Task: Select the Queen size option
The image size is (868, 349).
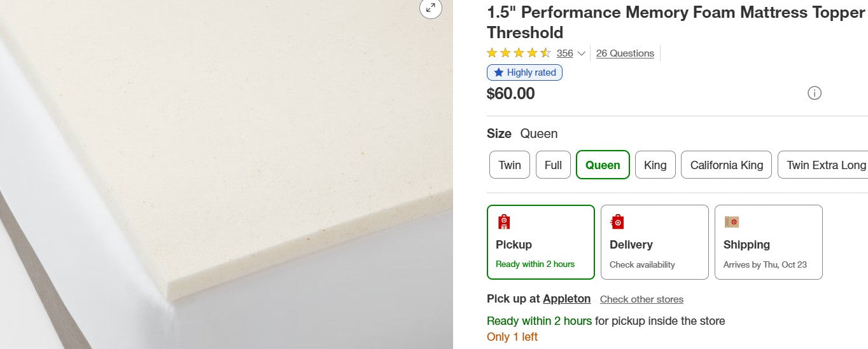Action: point(603,165)
